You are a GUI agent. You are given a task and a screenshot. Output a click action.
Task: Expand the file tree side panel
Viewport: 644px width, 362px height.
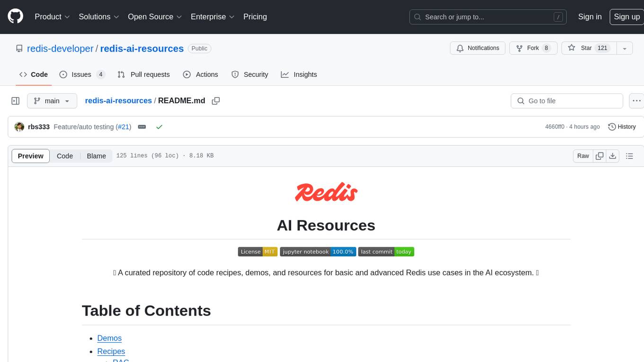(16, 101)
